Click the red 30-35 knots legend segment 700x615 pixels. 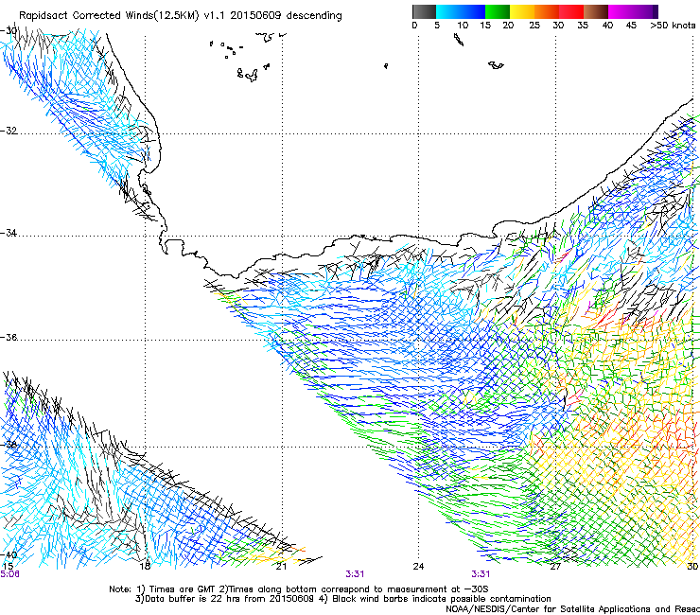click(x=571, y=11)
